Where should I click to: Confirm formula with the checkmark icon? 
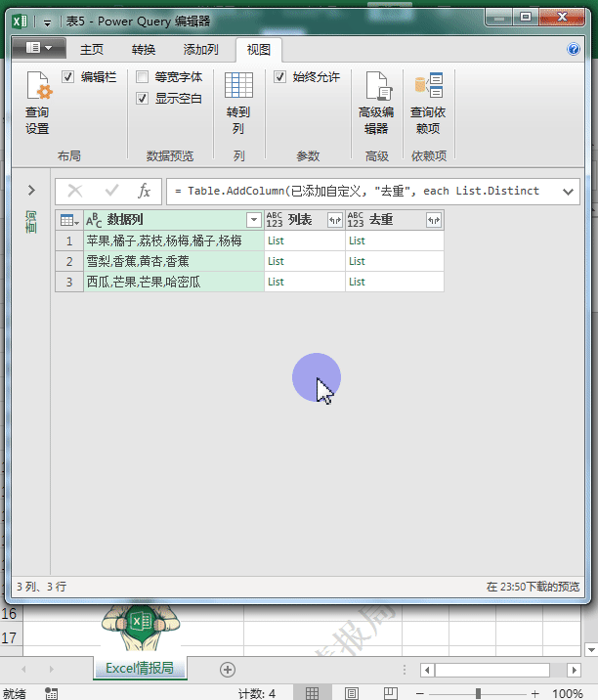point(111,191)
